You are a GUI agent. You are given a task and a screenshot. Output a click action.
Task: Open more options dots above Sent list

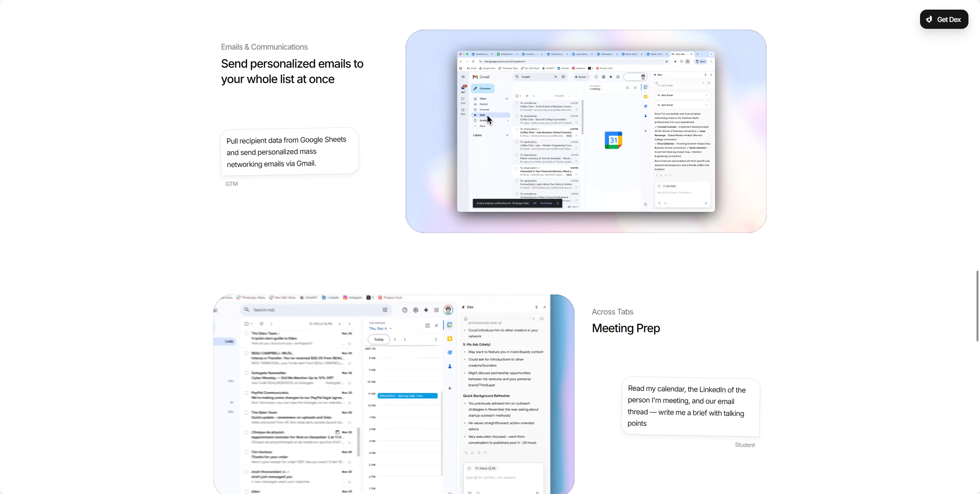tap(534, 96)
